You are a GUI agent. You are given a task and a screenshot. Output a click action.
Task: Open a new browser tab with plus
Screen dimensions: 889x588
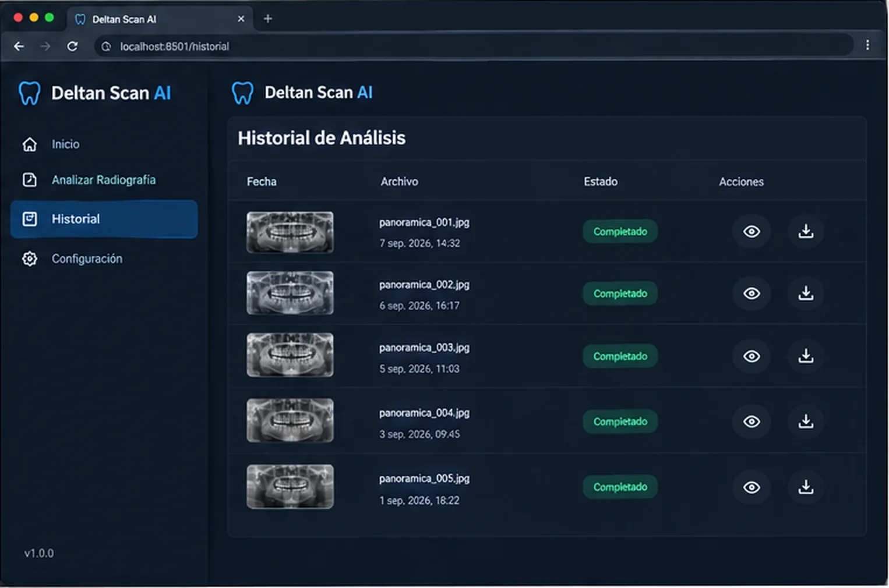pos(268,19)
